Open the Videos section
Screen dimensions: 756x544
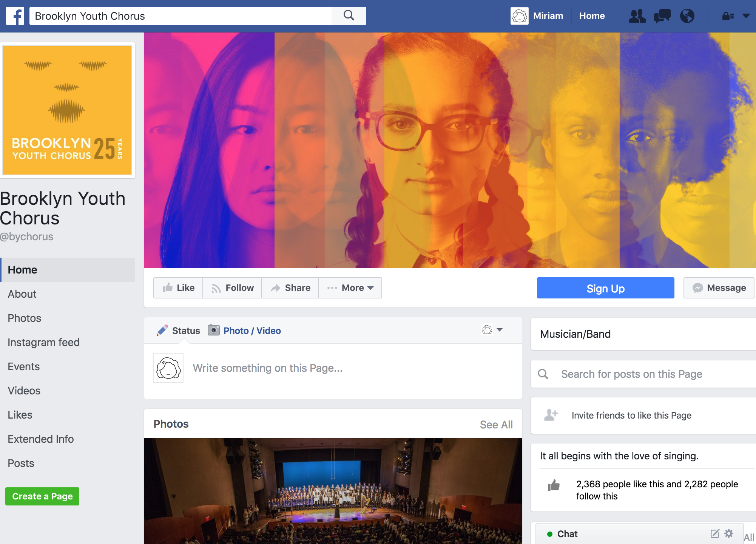24,391
